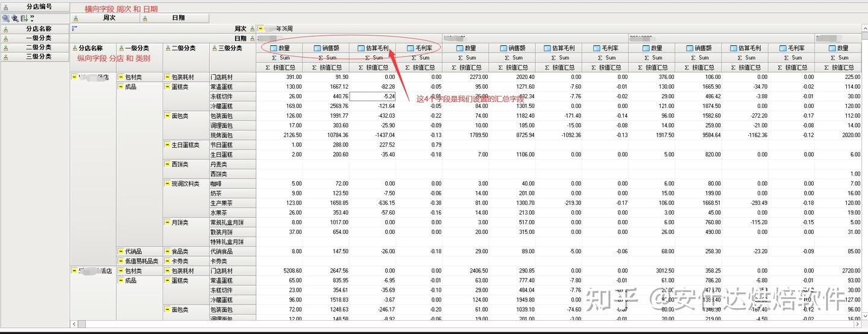This screenshot has height=334, width=868.
Task: Click the magnifier search icon in the field toolbar
Action: 5,19
